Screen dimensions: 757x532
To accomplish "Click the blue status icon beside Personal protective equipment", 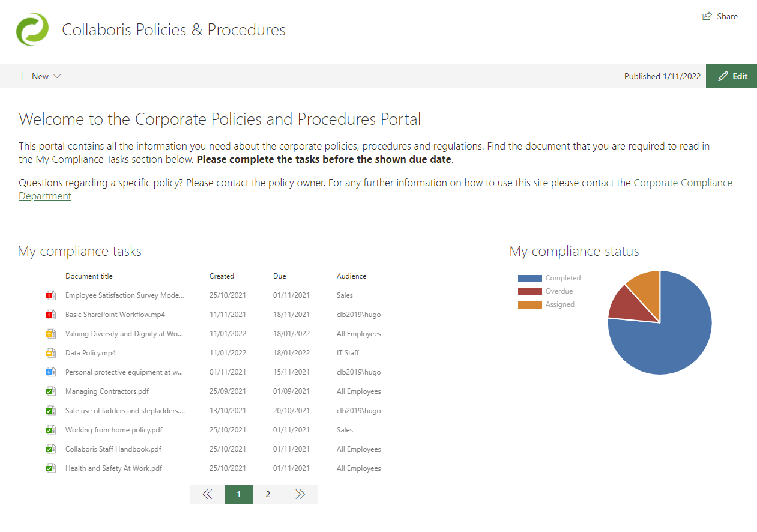I will tap(50, 372).
